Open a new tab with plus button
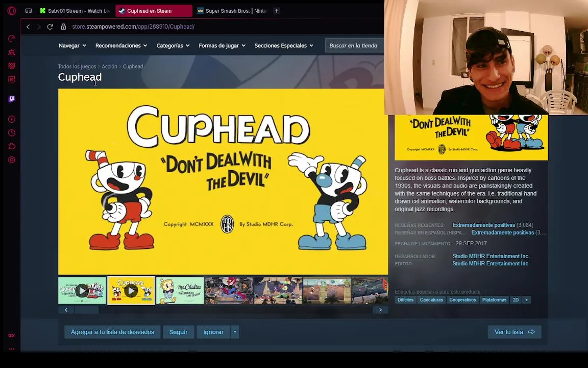 coord(276,11)
